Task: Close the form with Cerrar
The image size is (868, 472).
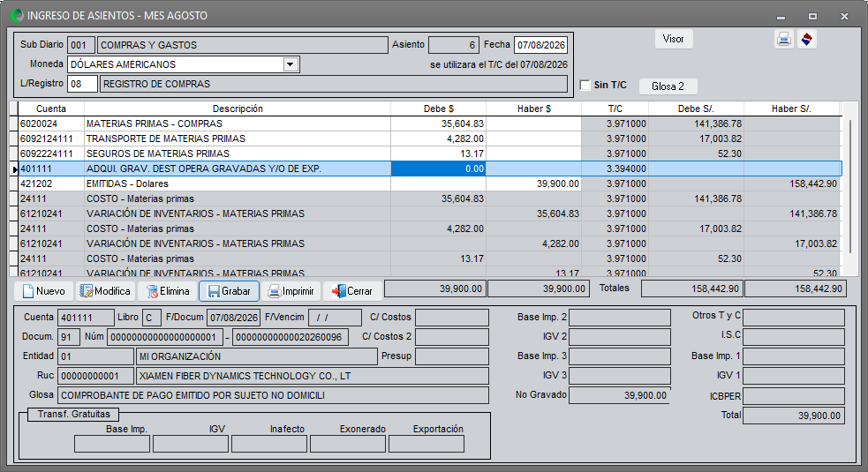Action: pyautogui.click(x=352, y=291)
